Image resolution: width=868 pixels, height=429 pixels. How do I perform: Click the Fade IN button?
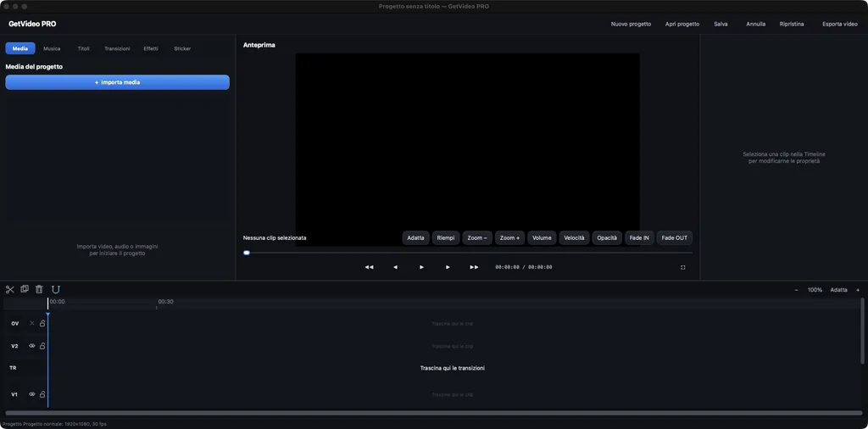point(639,238)
